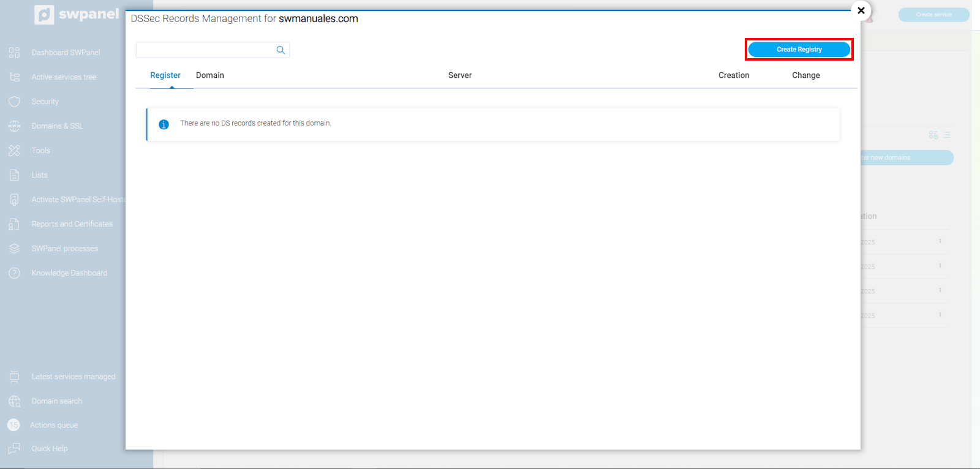Click Reports and Certificates icon
The width and height of the screenshot is (980, 469).
[x=15, y=224]
